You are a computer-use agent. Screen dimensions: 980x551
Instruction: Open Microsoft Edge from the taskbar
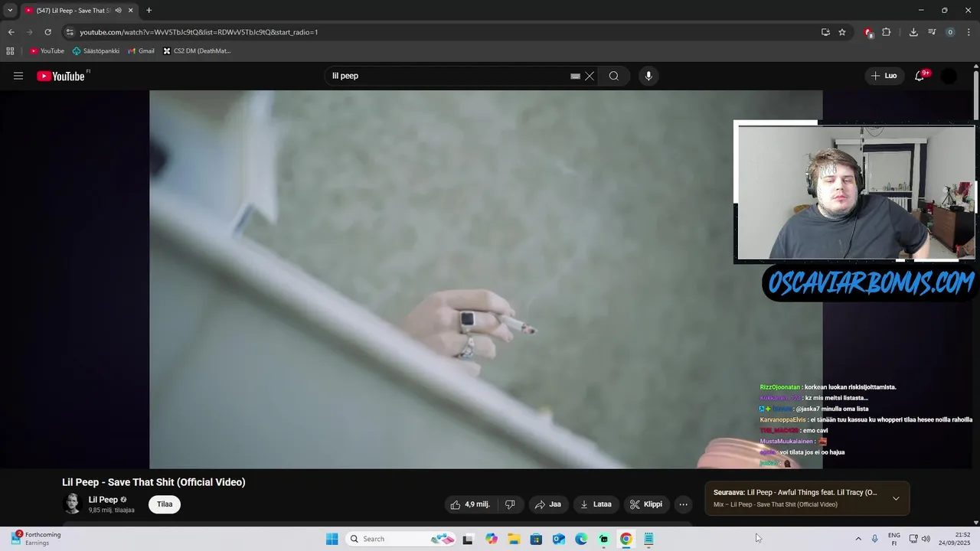pyautogui.click(x=581, y=539)
